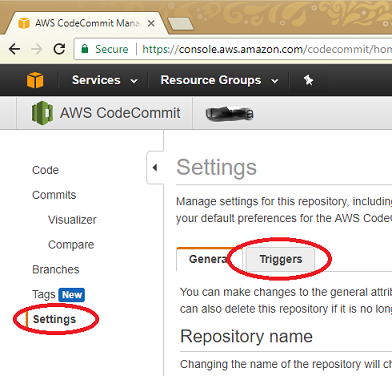Click the pin shortcut icon in AWS navbar

[x=308, y=80]
